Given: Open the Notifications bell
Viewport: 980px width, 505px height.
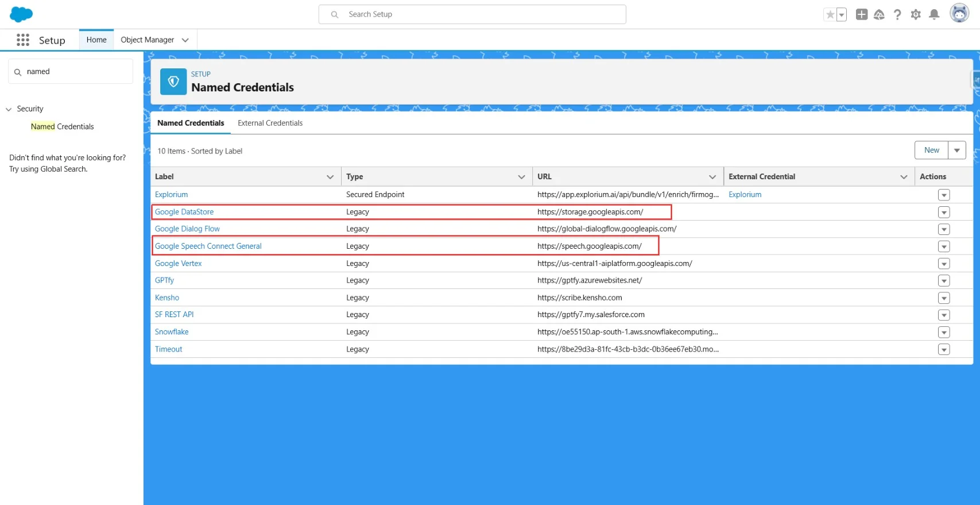Looking at the screenshot, I should tap(934, 15).
